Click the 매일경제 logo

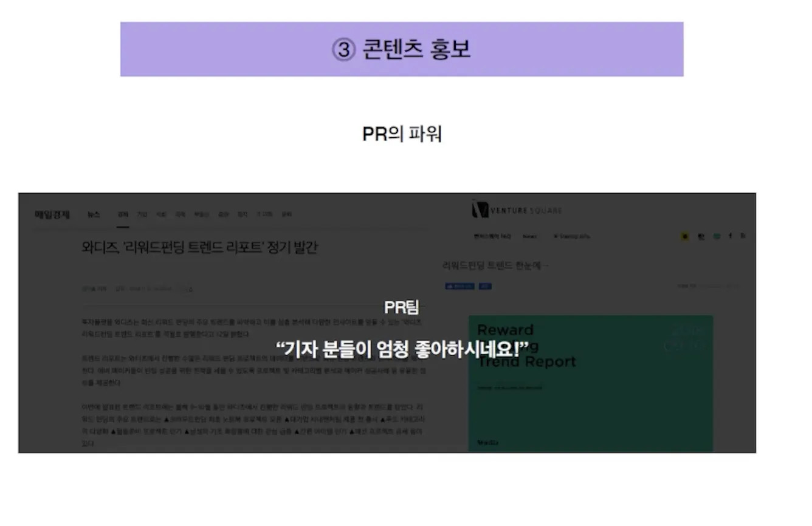coord(52,214)
